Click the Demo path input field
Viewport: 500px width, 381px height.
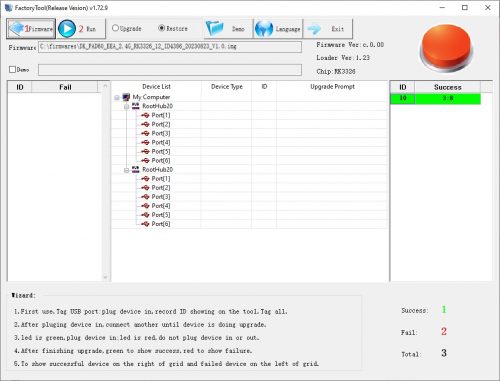(x=170, y=70)
